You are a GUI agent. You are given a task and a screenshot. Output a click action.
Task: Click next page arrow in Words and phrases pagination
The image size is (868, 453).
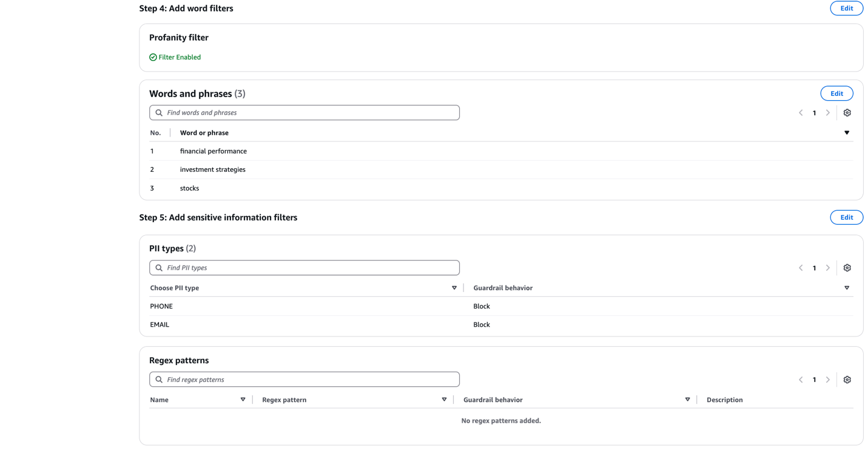click(x=828, y=112)
